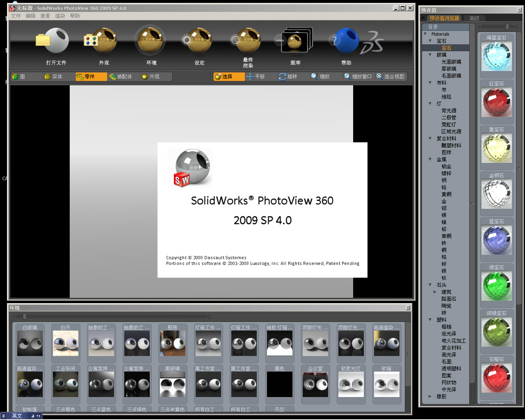Image resolution: width=525 pixels, height=420 pixels.
Task: Enable 面 face selection mode
Action: click(x=27, y=77)
